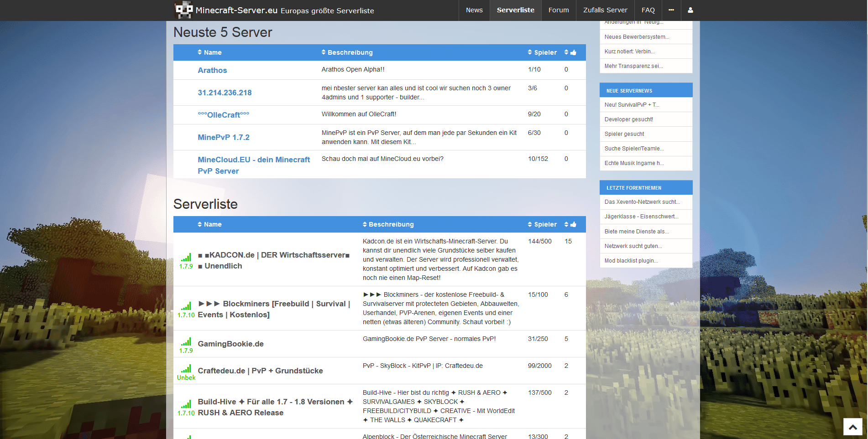Click the Minecraft-Server.eu logo icon
Viewport: 868px width, 439px height.
pyautogui.click(x=184, y=10)
